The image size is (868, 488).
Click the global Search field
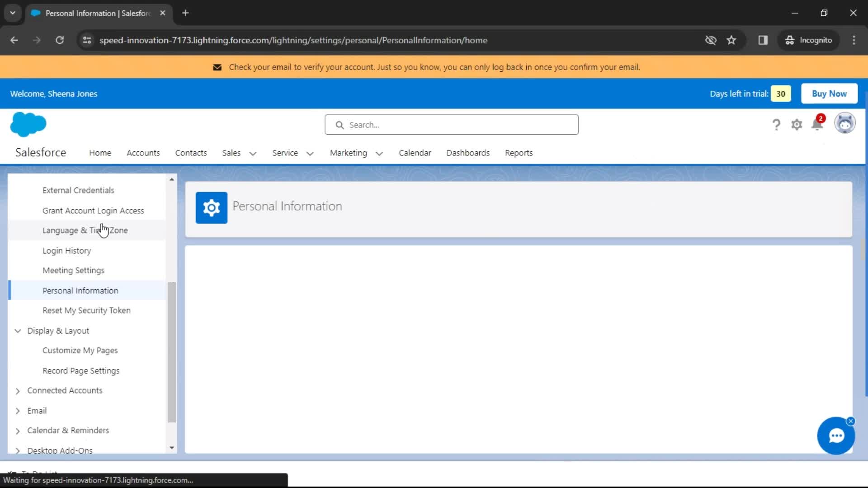[451, 125]
